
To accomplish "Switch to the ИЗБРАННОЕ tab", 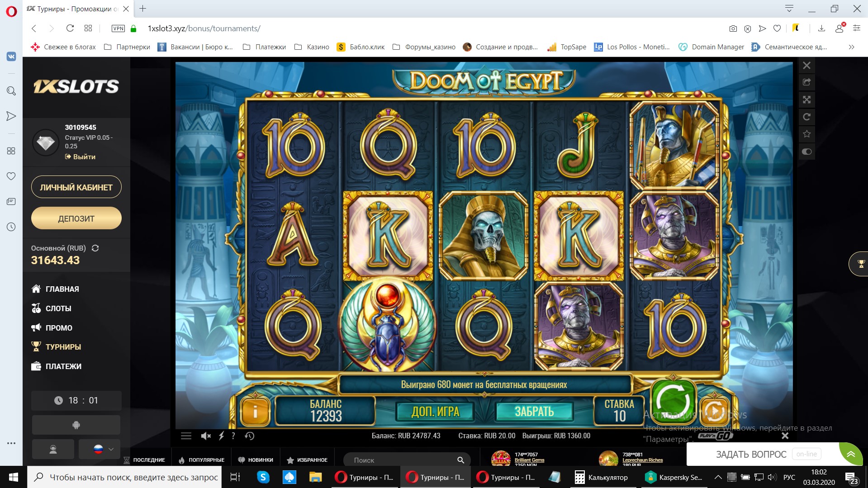I will pos(307,460).
